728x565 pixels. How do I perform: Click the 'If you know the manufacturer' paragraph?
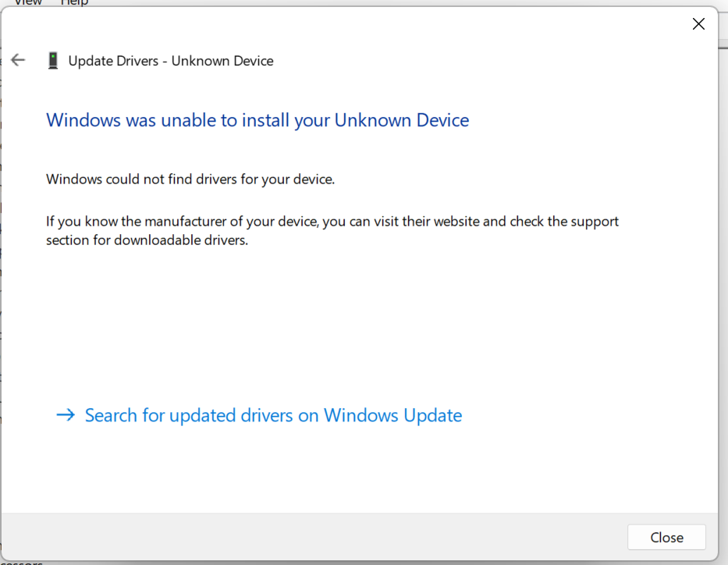(332, 231)
